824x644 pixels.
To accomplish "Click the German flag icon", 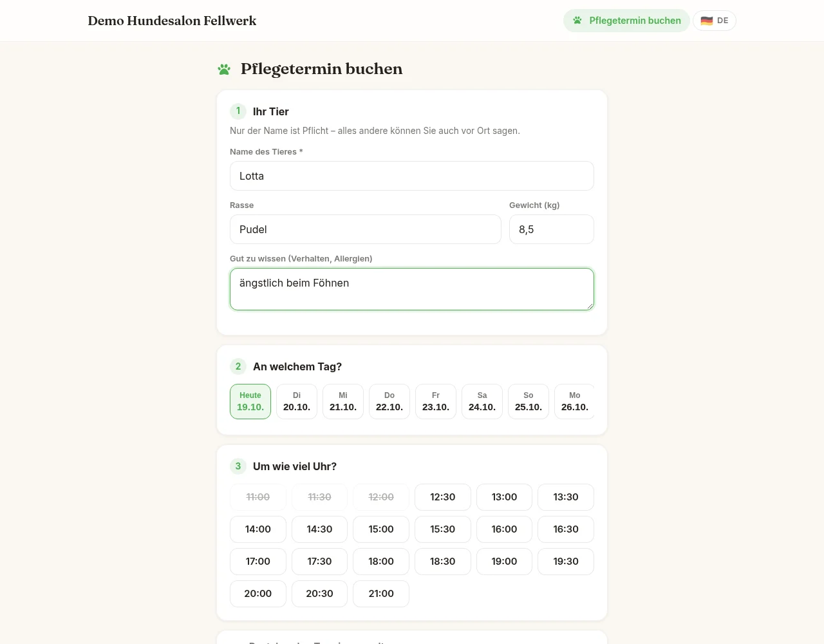I will 707,21.
